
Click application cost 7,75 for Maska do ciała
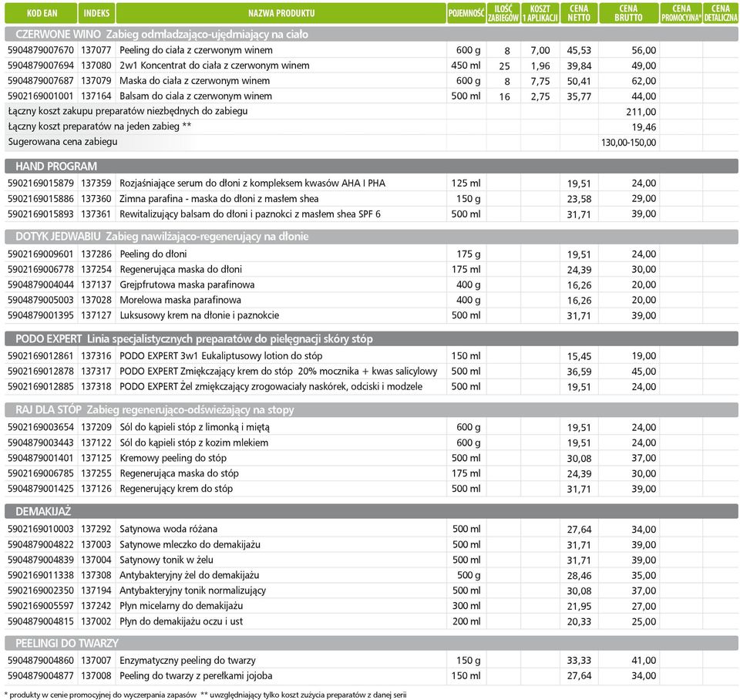[x=540, y=81]
